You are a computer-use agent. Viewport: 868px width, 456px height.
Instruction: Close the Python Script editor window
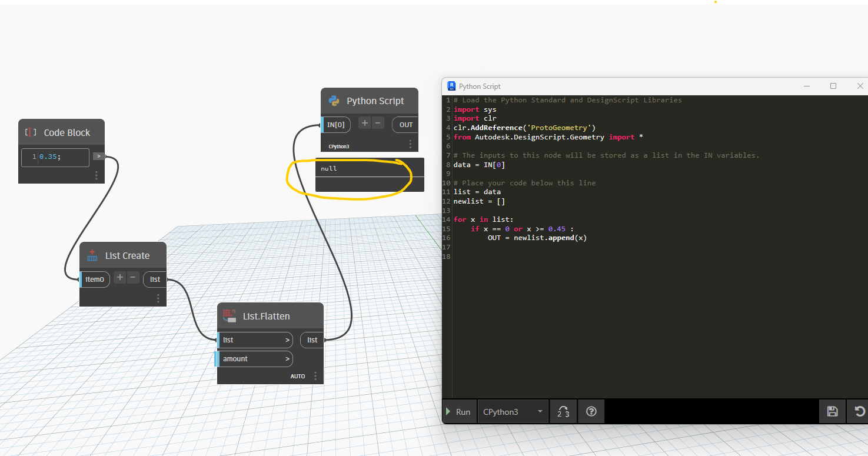[860, 86]
